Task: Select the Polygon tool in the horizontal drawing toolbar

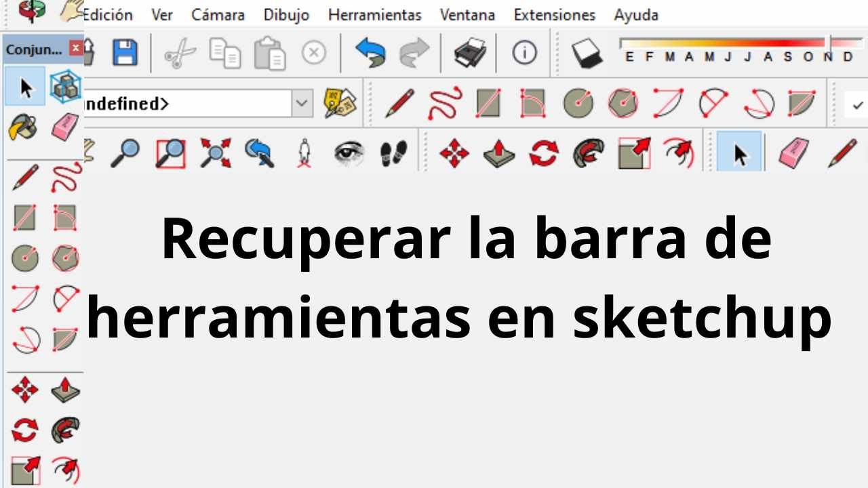Action: 623,104
